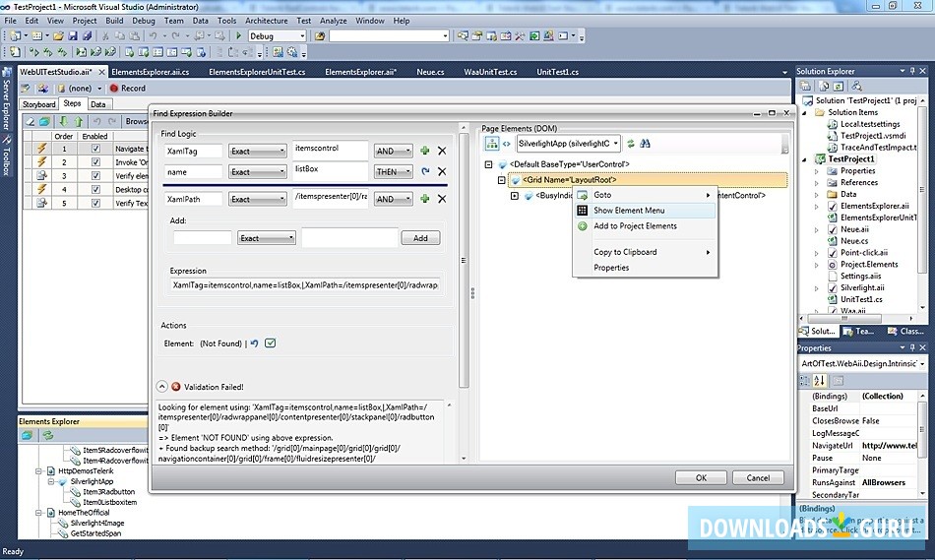Viewport: 935px width, 560px height.
Task: Select Item3Radbutton in Elements Explorer
Action: tap(108, 492)
